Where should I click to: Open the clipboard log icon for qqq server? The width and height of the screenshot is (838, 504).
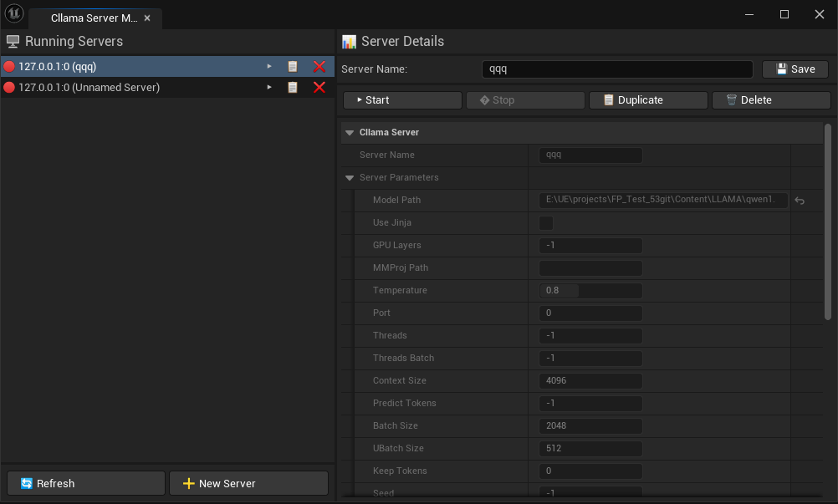click(292, 66)
